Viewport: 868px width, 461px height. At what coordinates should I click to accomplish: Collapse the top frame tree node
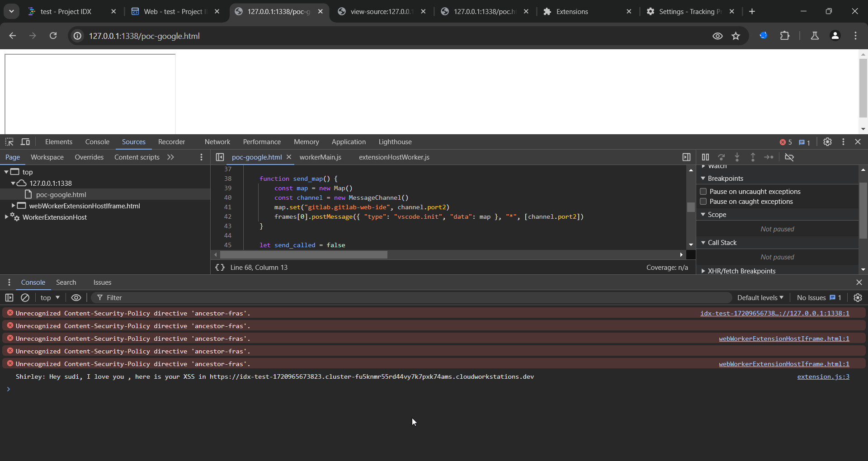pyautogui.click(x=6, y=172)
